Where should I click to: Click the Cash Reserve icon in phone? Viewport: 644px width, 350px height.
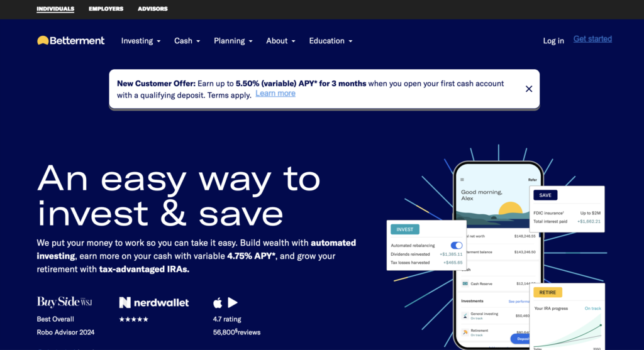[465, 283]
